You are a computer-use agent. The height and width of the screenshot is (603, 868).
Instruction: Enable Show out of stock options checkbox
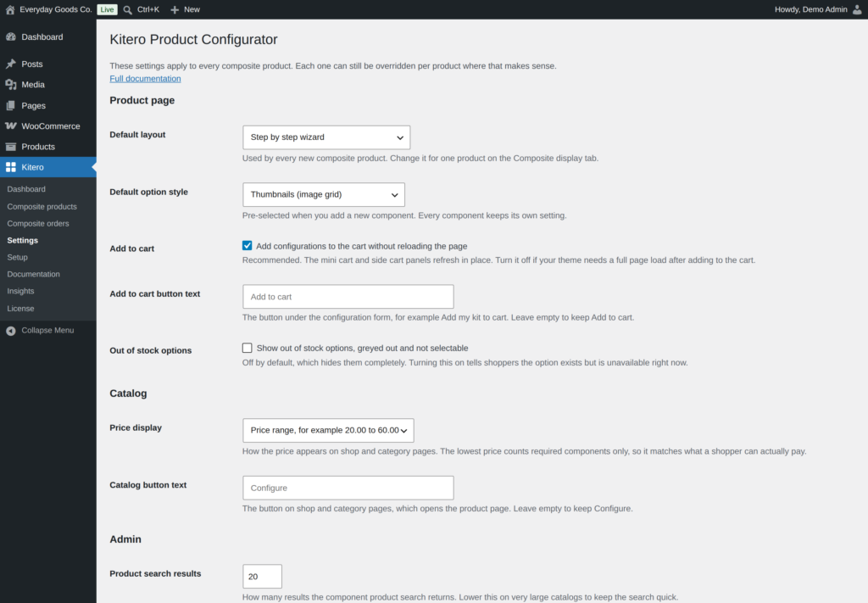[247, 348]
